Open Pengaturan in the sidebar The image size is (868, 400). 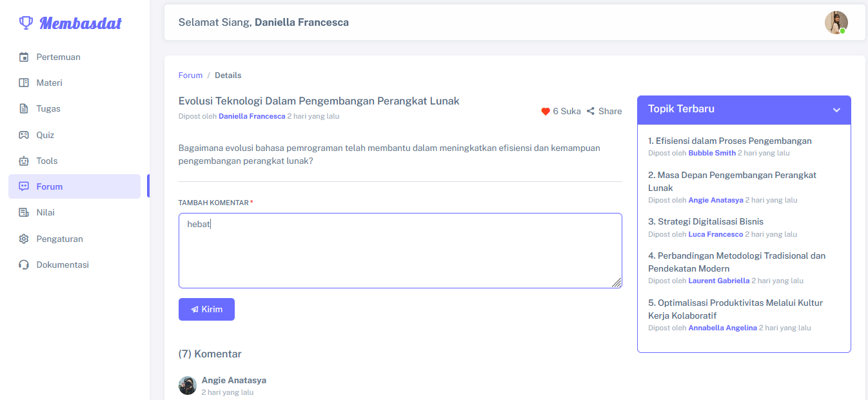(74, 239)
